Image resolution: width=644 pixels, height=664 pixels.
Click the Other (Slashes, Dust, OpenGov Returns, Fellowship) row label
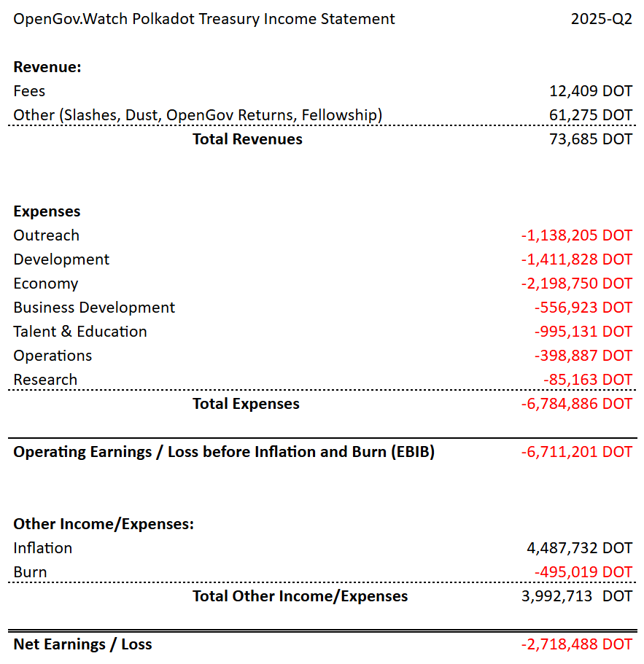tap(198, 115)
